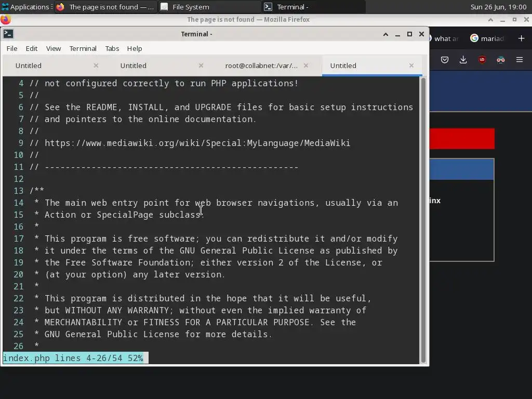The height and width of the screenshot is (399, 532).
Task: Click the text 'but WITHOUT ANY WARRANTY'
Action: coord(107,311)
